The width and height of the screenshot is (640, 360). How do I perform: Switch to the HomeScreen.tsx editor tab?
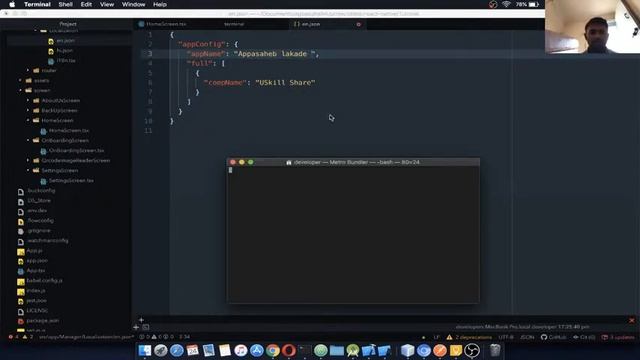point(166,24)
